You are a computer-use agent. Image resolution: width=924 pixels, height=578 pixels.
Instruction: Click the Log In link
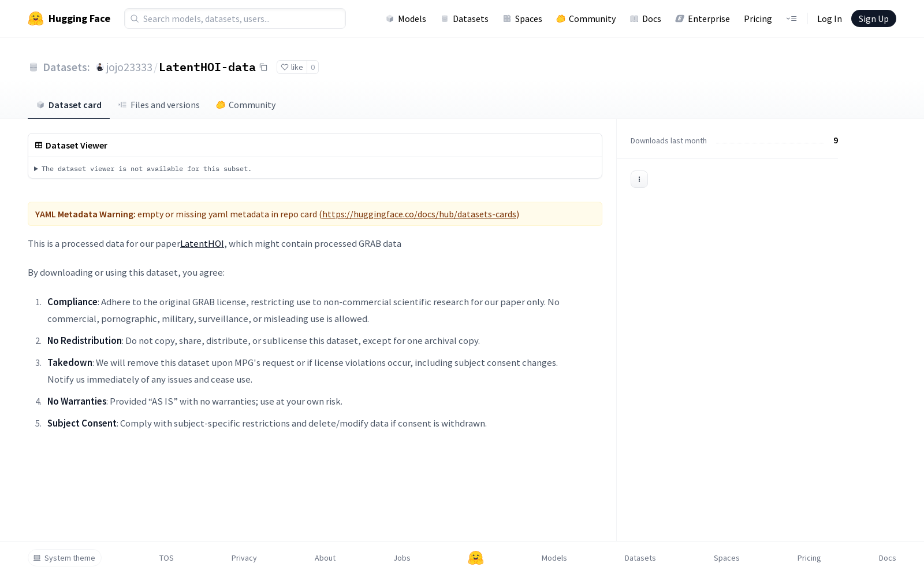[829, 18]
